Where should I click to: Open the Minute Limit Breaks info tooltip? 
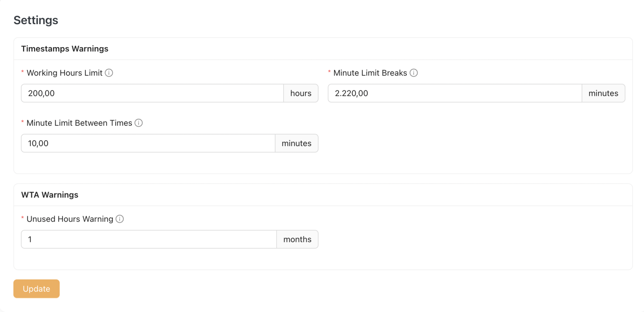(x=414, y=73)
